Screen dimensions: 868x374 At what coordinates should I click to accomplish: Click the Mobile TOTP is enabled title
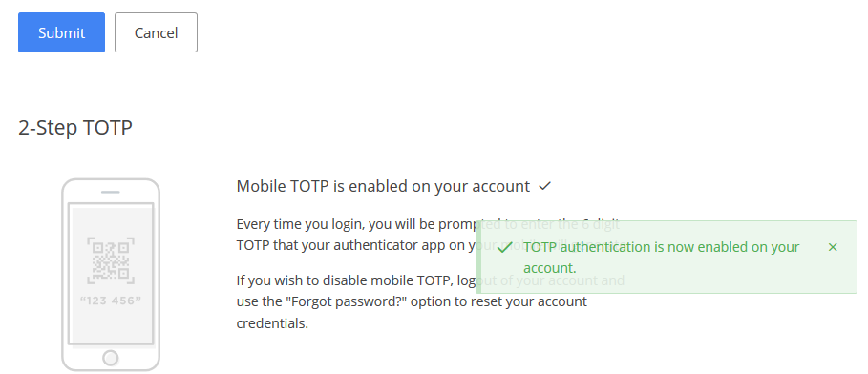[383, 186]
